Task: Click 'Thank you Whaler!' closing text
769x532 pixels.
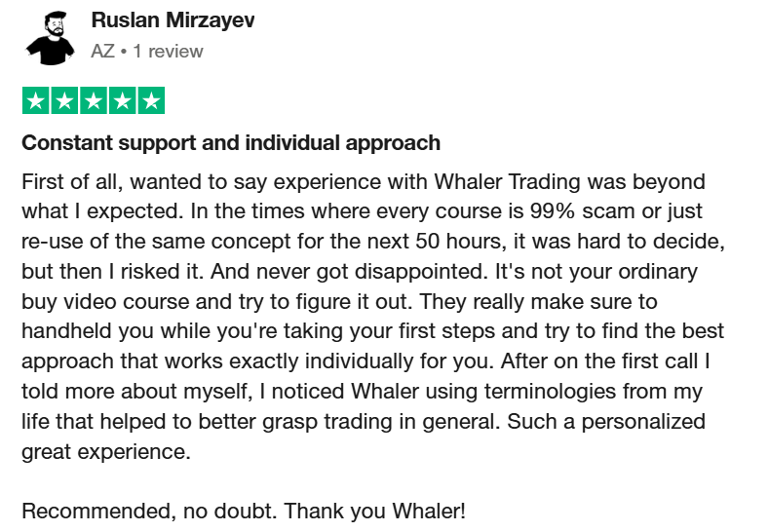Action: pyautogui.click(x=374, y=511)
